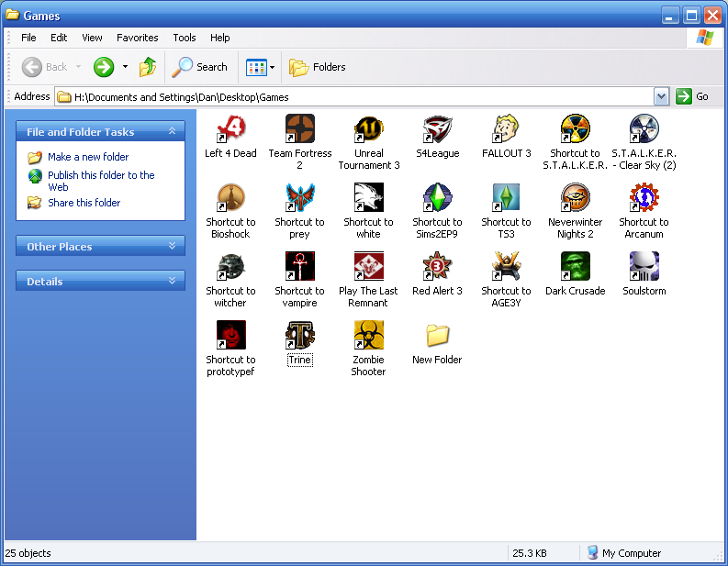This screenshot has height=566, width=728.
Task: Select the Unreal Tournament 3 shortcut
Action: 368,129
